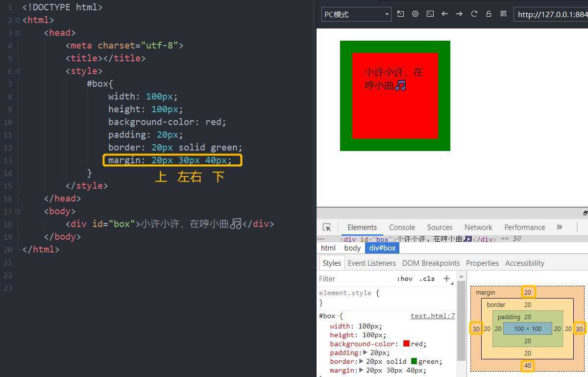Switch to the Elements tab
This screenshot has width=588, height=377.
[x=362, y=227]
